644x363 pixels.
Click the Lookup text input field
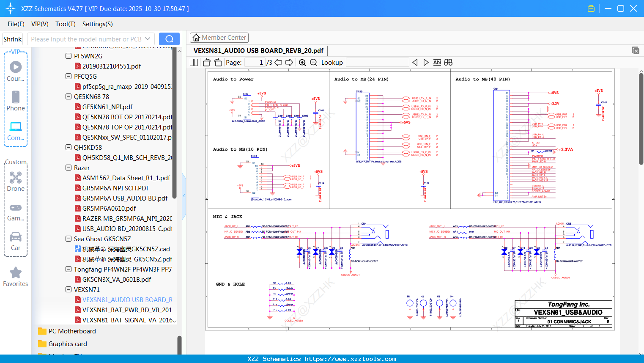377,63
